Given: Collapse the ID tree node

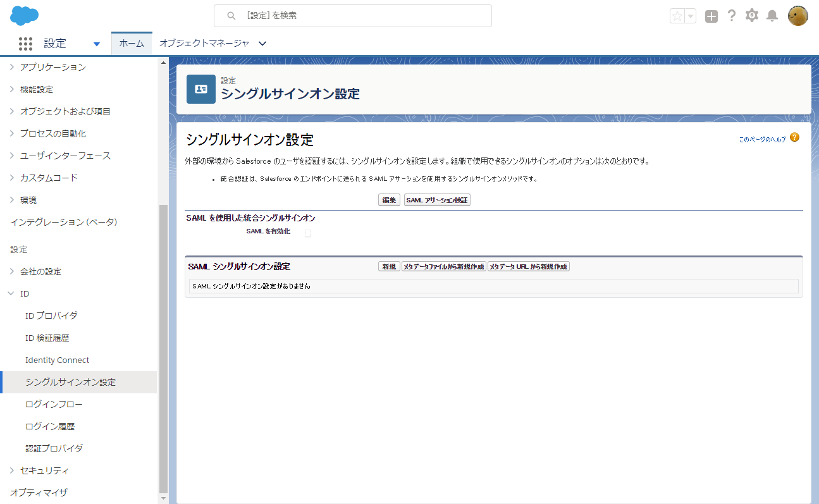Looking at the screenshot, I should click(x=11, y=293).
